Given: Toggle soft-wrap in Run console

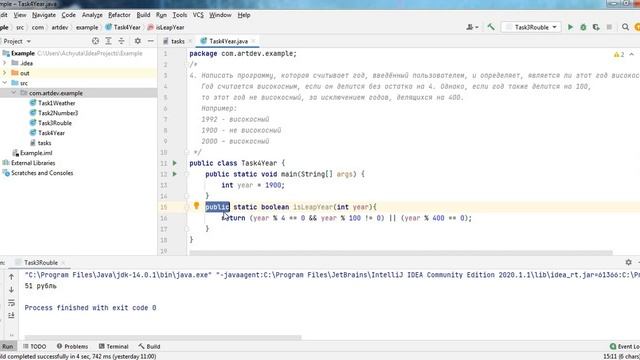Looking at the screenshot, I should point(11,302).
